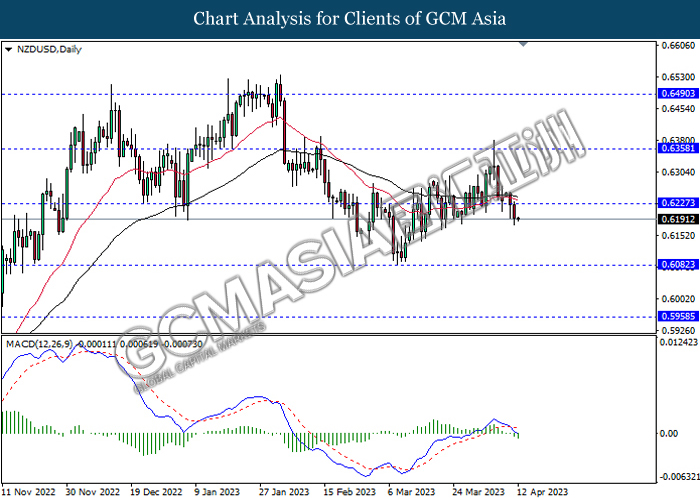Click the 0.65300 price axis value
Image resolution: width=700 pixels, height=500 pixels.
click(x=678, y=77)
